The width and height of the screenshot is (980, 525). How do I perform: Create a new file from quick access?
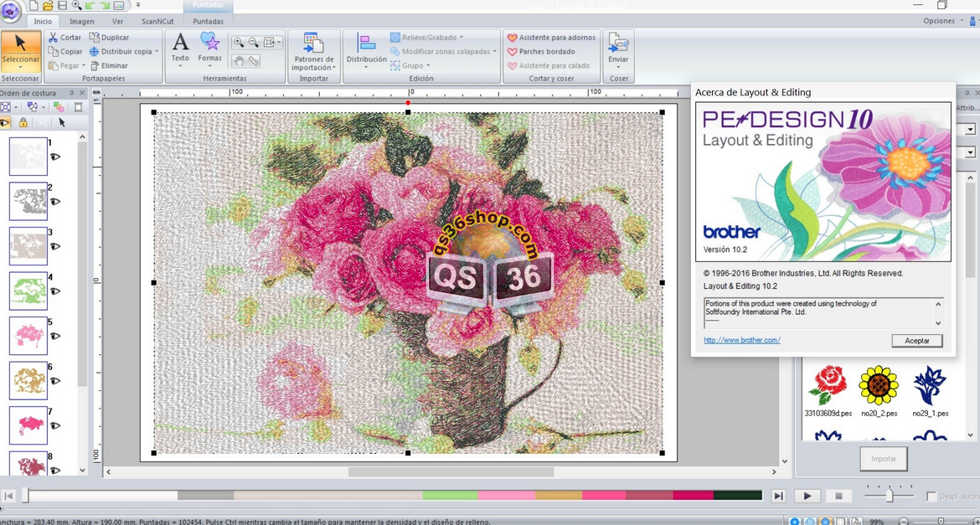34,6
